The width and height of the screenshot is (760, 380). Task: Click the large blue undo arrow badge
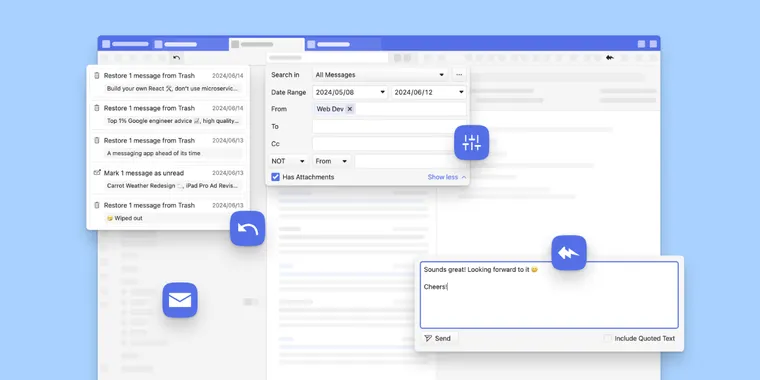[x=248, y=228]
